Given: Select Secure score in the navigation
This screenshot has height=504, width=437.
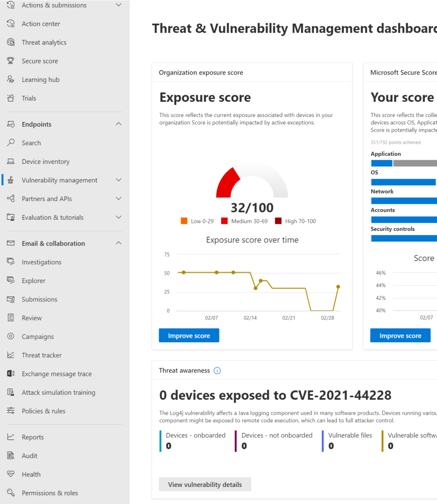Looking at the screenshot, I should coord(40,60).
